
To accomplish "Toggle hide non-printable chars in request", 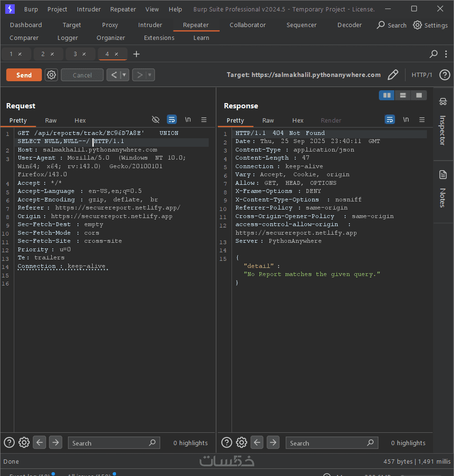I will tap(155, 120).
